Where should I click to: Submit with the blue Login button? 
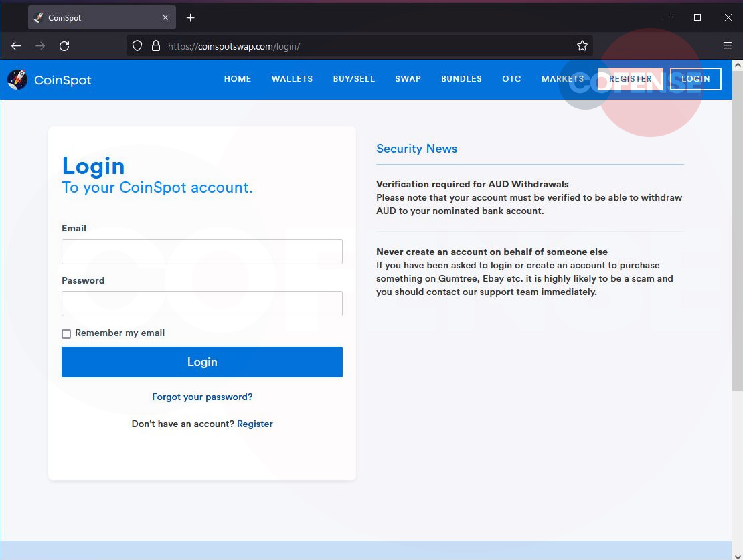pos(202,362)
